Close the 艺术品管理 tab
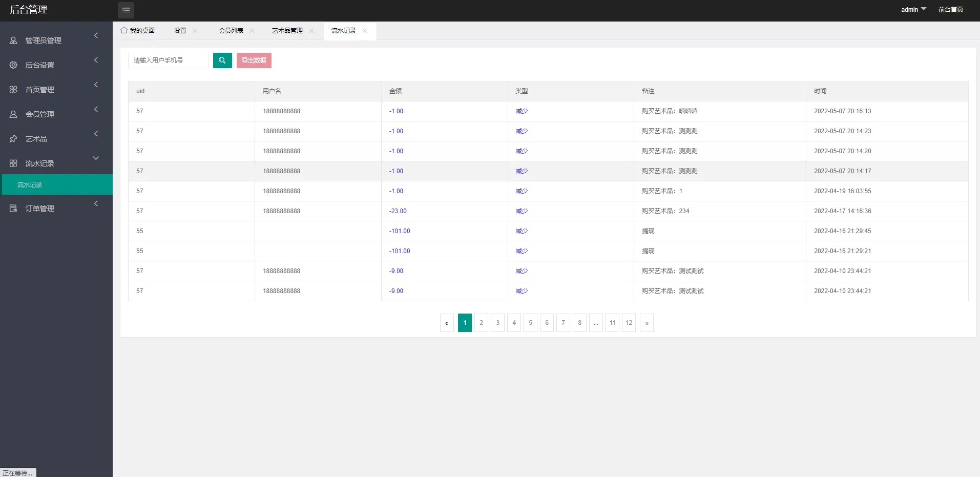The height and width of the screenshot is (477, 980). 311,31
